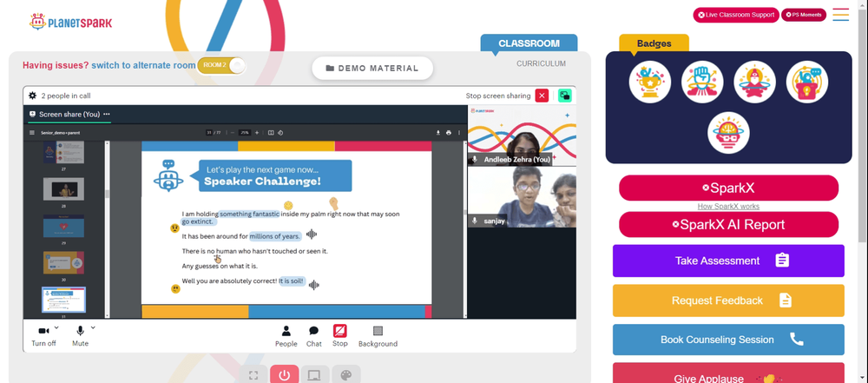
Task: Select slide thumbnail 28
Action: pos(63,189)
